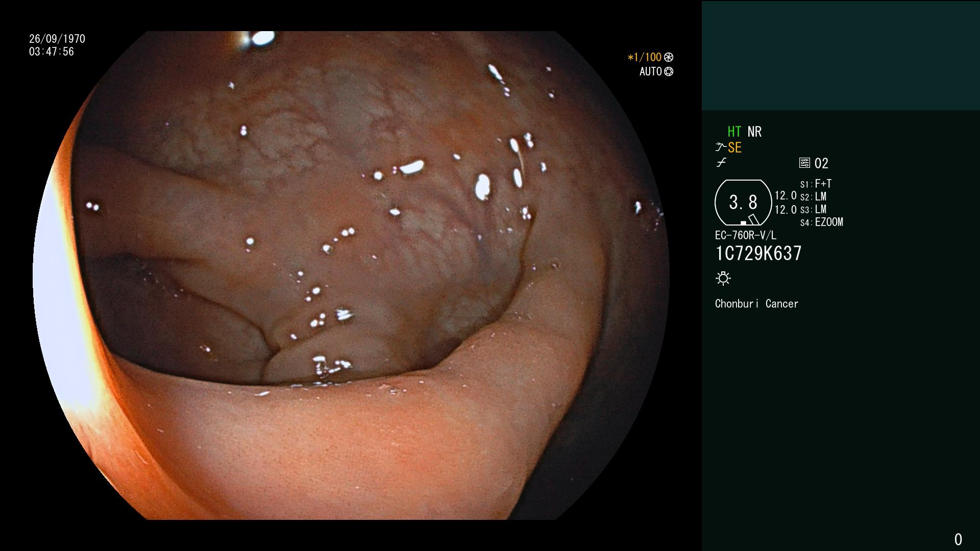
Task: Click the orange SE label
Action: click(x=735, y=147)
